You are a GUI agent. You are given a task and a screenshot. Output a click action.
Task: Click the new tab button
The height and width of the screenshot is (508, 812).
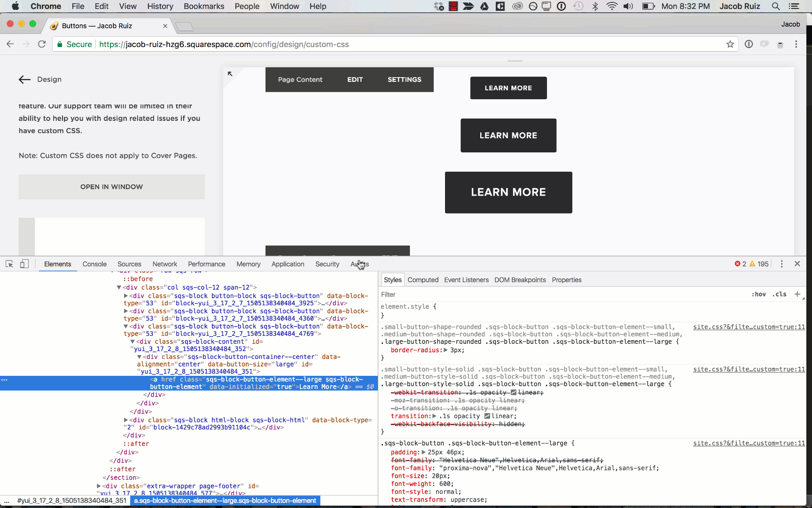[184, 26]
